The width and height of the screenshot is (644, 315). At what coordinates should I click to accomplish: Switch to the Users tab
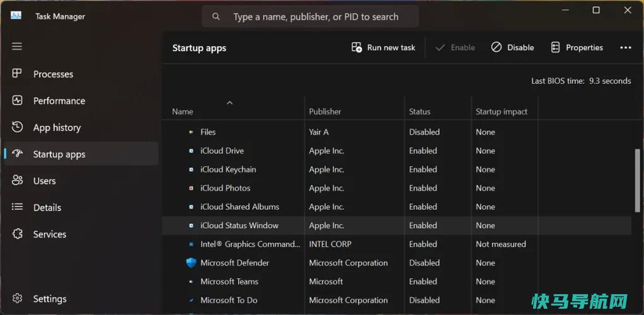coord(81,181)
